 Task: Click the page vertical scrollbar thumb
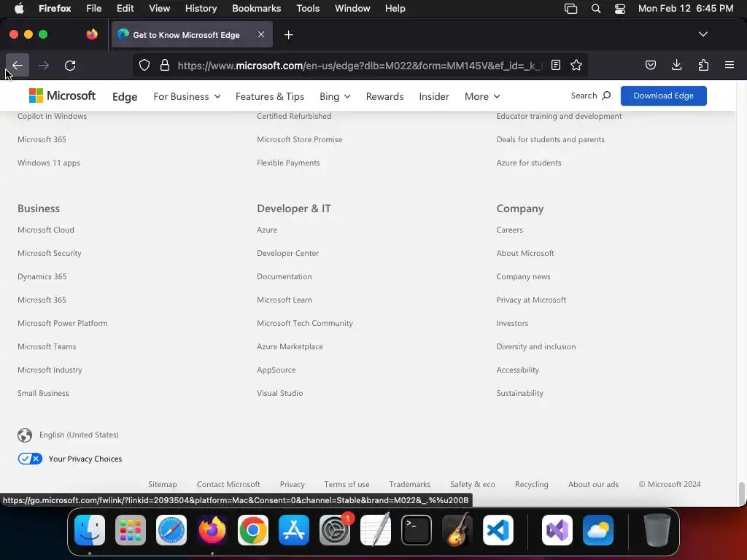click(741, 494)
